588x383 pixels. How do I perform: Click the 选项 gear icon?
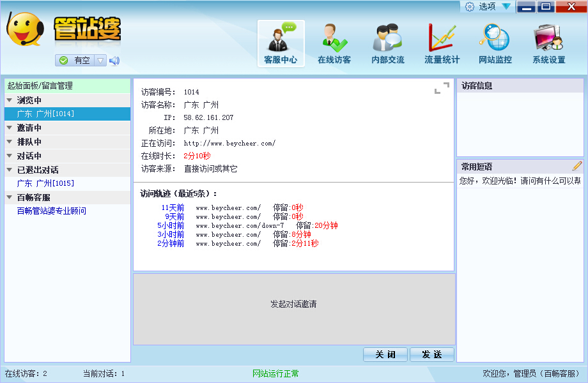[x=470, y=7]
